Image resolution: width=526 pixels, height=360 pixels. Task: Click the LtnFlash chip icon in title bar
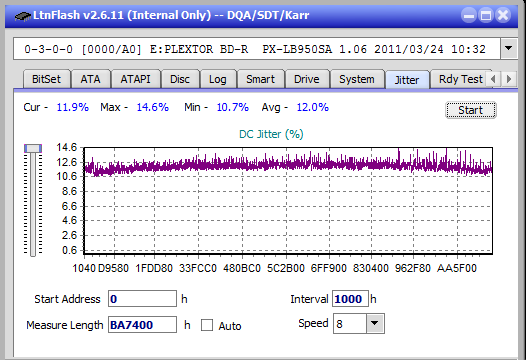click(x=23, y=15)
